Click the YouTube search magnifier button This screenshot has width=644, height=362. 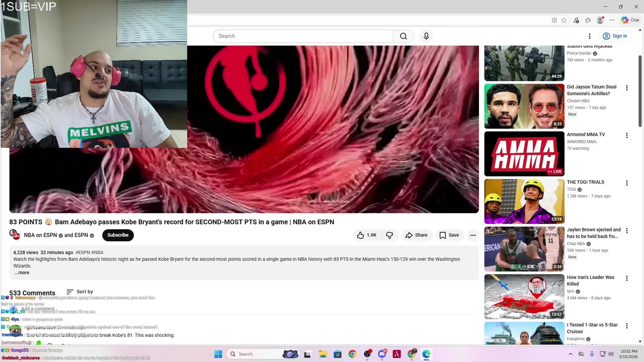click(404, 36)
